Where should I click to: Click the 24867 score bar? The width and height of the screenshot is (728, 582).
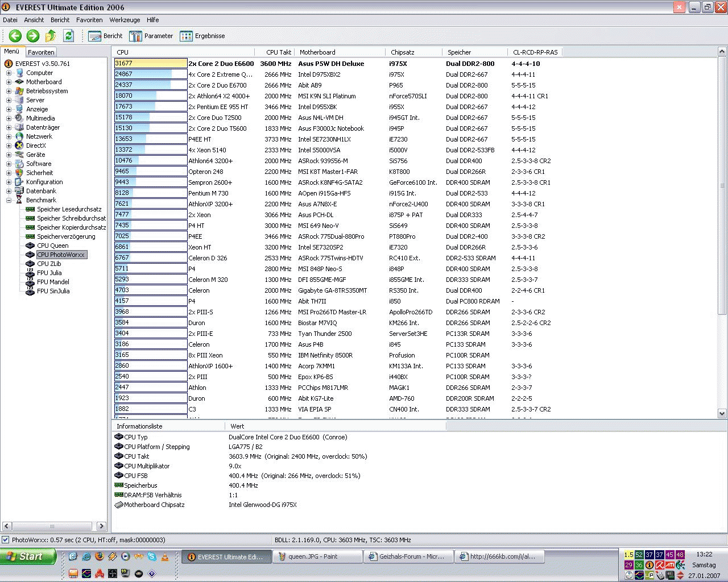[151, 74]
